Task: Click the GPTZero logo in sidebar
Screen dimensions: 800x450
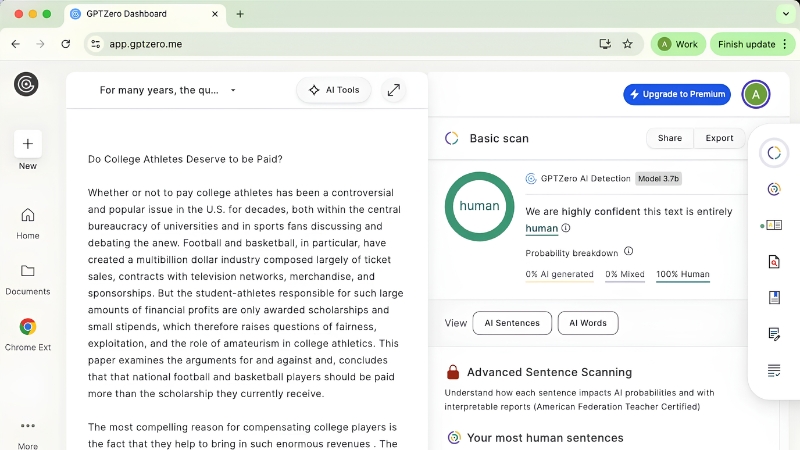Action: (x=26, y=84)
